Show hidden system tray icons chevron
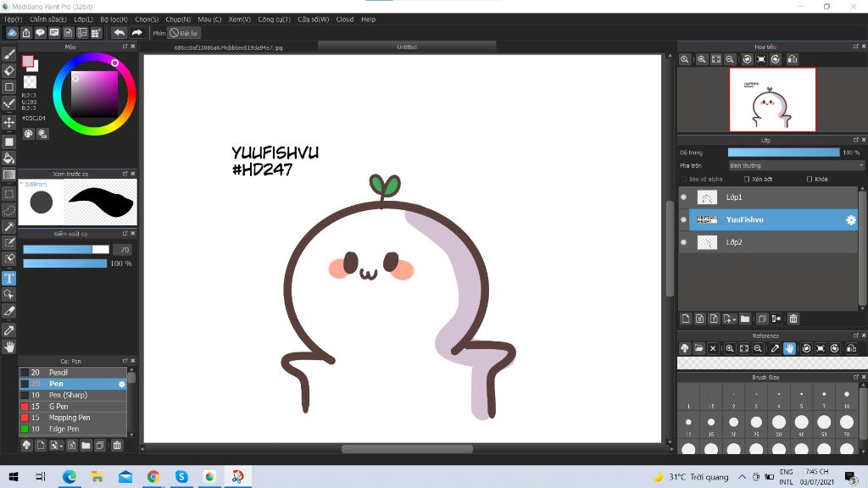The width and height of the screenshot is (868, 488). click(x=742, y=477)
